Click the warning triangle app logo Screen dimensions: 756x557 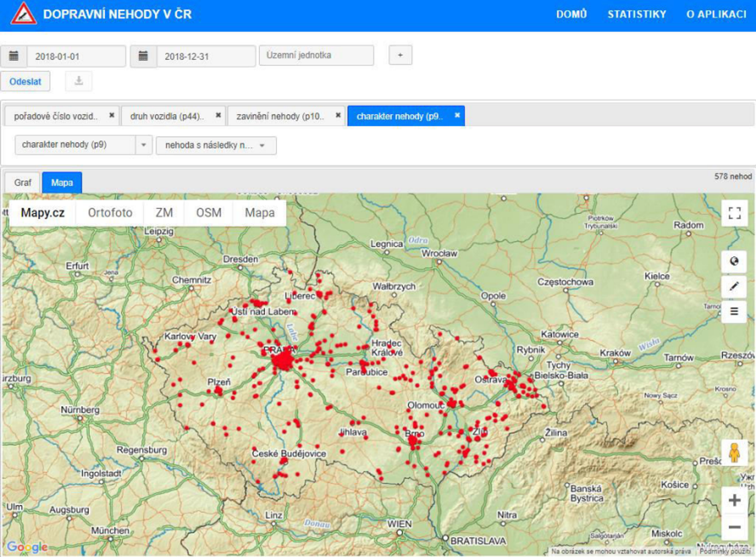point(23,14)
